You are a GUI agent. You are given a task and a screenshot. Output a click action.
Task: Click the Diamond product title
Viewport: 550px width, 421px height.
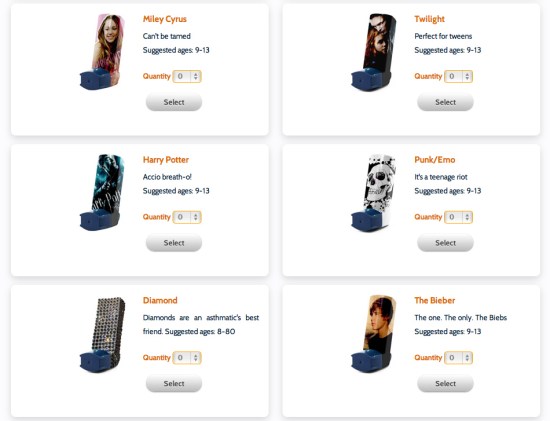tap(160, 300)
